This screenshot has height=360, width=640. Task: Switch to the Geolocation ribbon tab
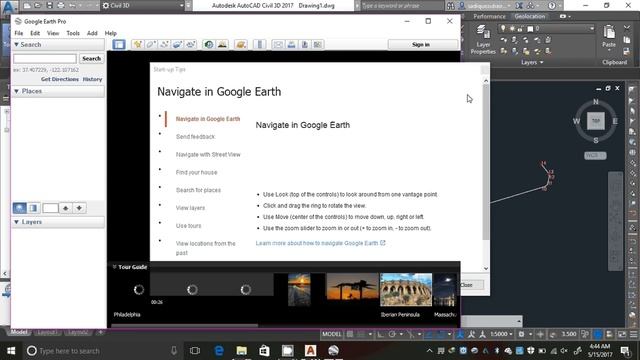click(529, 16)
